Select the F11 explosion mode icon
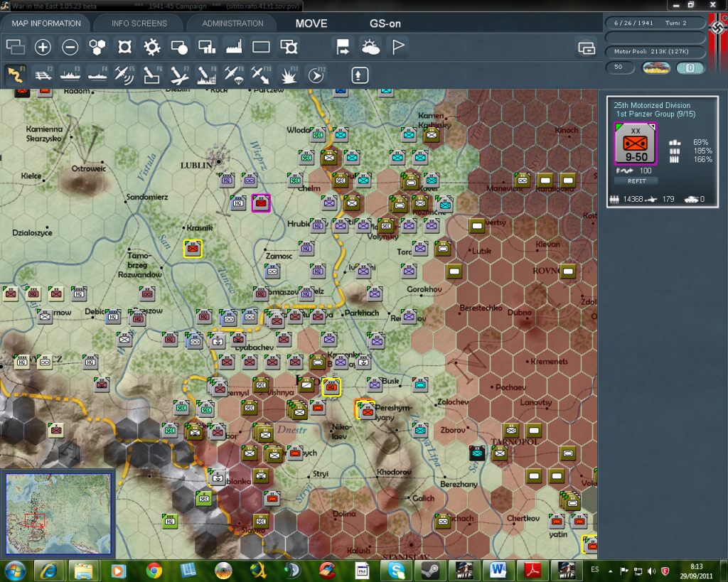The height and width of the screenshot is (582, 728). pos(289,75)
